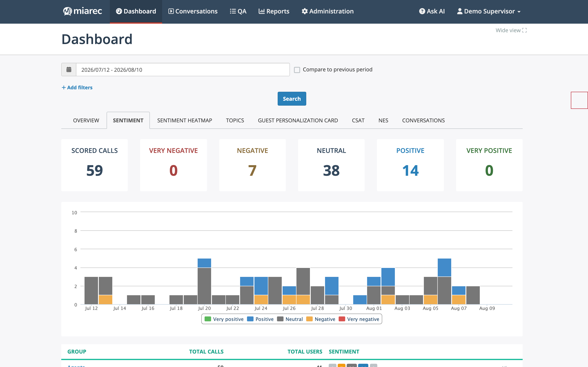Click the blue Search button
This screenshot has height=367, width=588.
coord(292,99)
